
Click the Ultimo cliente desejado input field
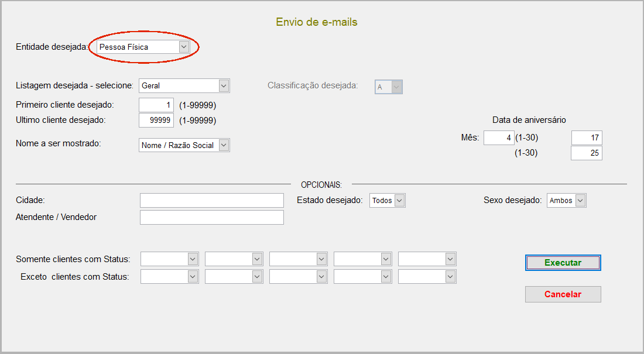pyautogui.click(x=155, y=120)
